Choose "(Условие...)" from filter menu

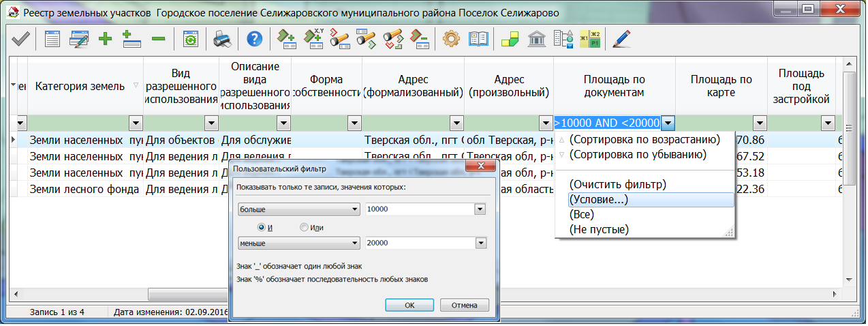[x=599, y=200]
